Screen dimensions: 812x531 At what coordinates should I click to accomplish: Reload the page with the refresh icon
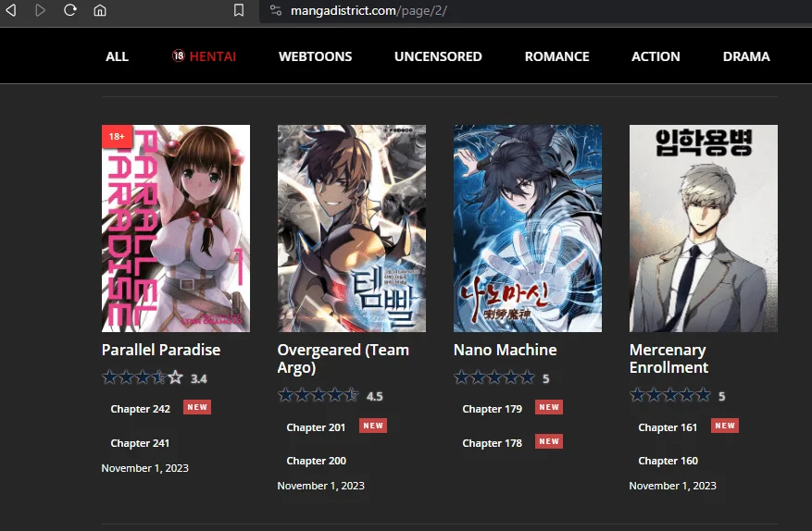click(70, 10)
